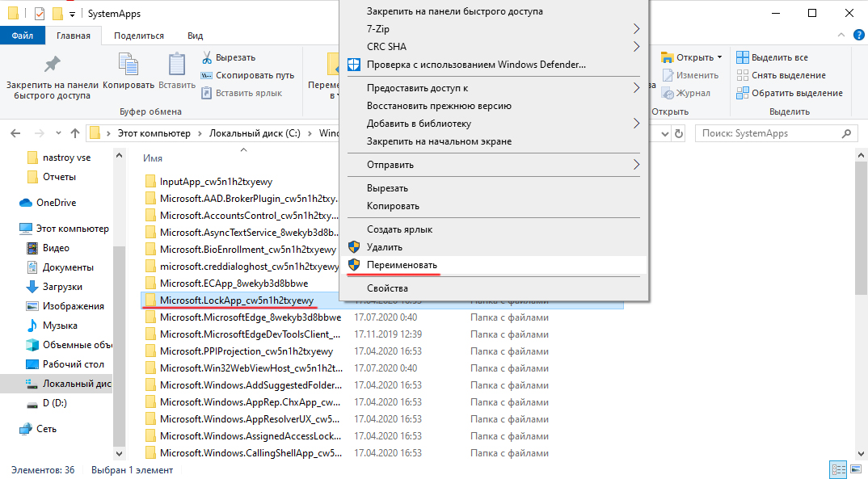Open address bar history dropdown
The width and height of the screenshot is (868, 479).
click(x=665, y=133)
